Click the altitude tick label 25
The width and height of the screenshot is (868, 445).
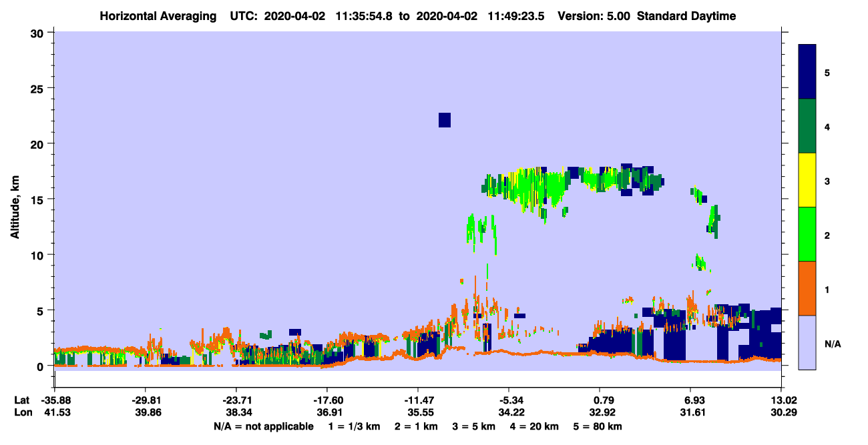coord(39,88)
